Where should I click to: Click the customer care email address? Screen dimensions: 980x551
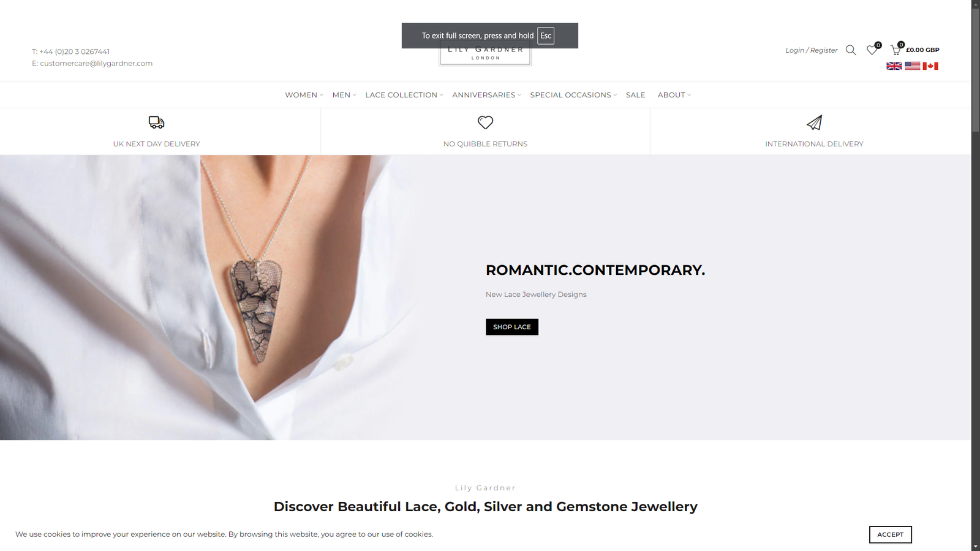[96, 64]
